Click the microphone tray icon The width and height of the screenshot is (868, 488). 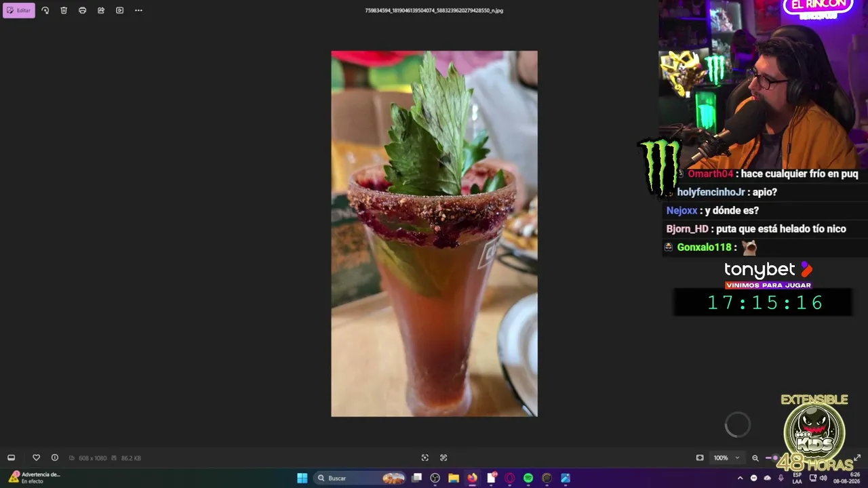pos(781,478)
